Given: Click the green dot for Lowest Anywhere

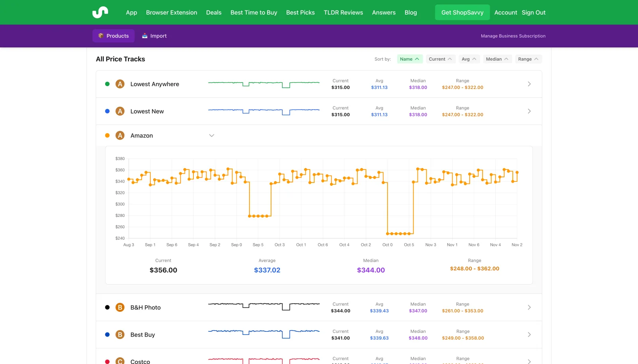Looking at the screenshot, I should (107, 84).
